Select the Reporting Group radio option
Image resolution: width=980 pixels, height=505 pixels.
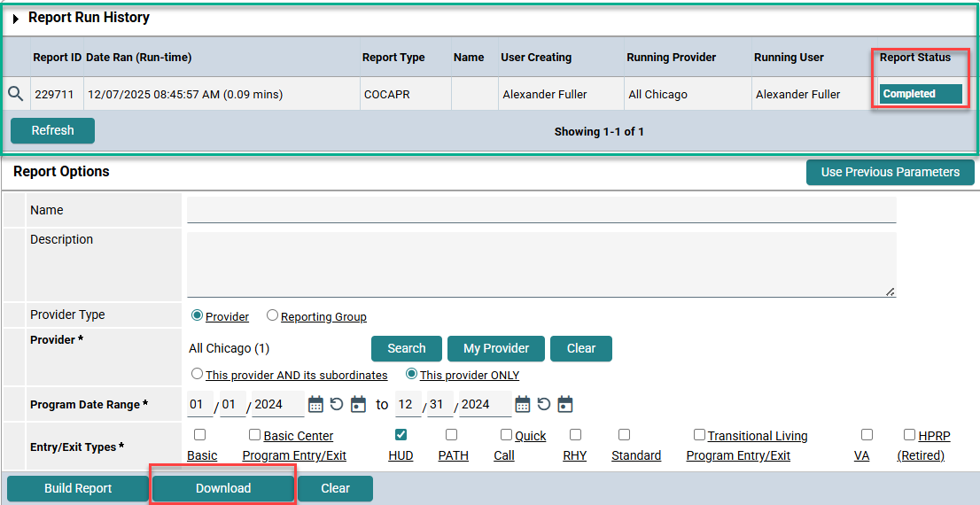click(273, 315)
